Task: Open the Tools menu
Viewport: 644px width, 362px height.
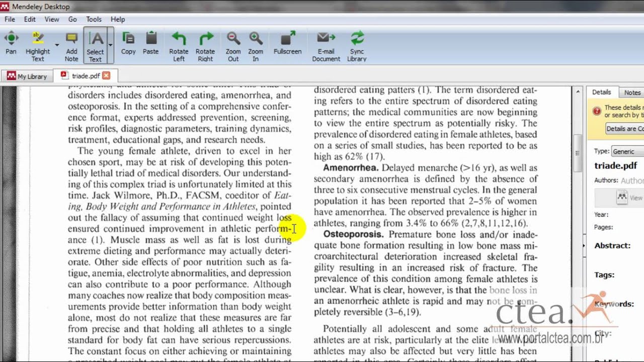Action: click(94, 19)
